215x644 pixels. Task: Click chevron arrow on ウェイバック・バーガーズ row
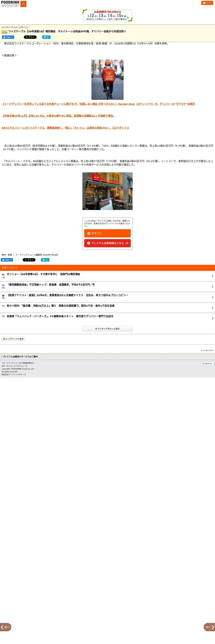click(x=212, y=318)
